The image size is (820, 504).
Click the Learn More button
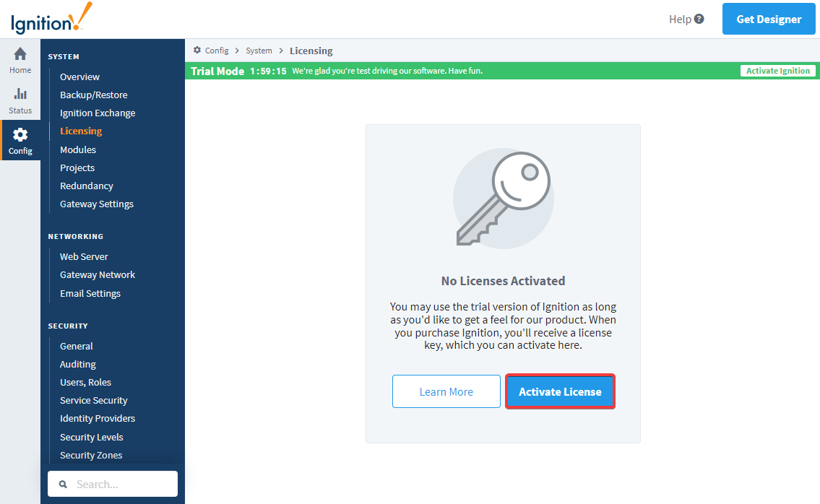[x=446, y=391]
